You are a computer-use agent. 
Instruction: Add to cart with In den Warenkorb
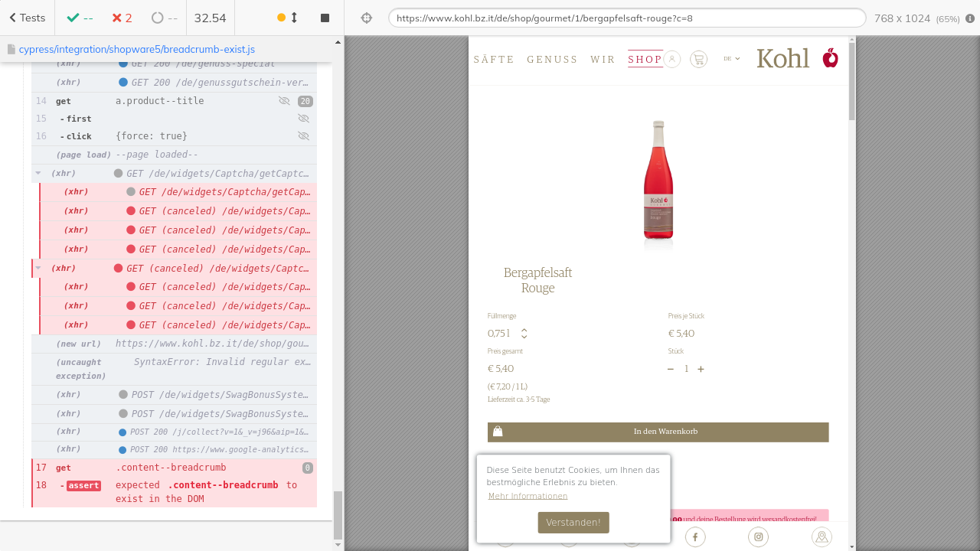coord(658,432)
